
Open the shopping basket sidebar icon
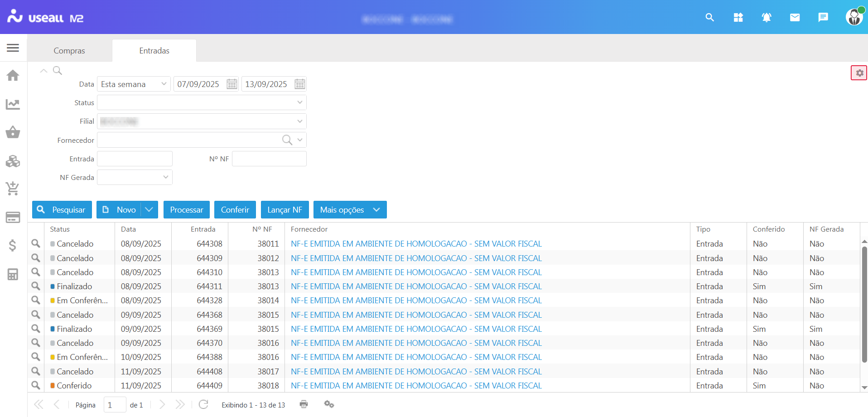click(13, 132)
